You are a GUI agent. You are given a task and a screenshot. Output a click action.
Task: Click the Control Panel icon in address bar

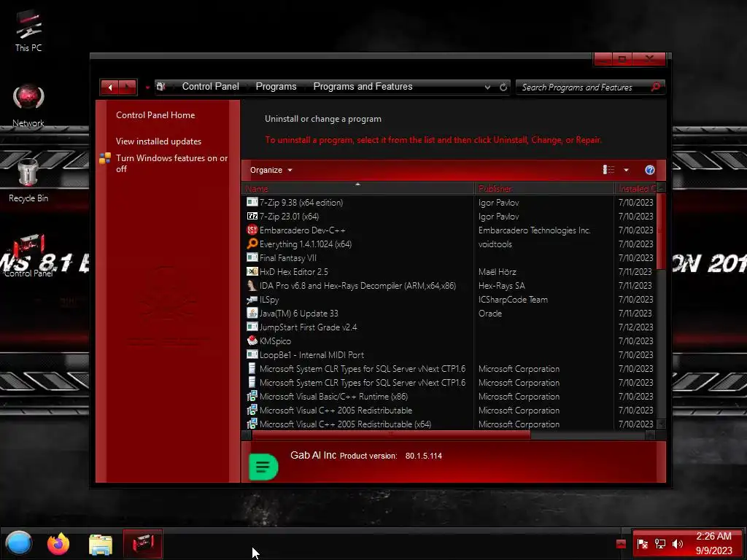click(x=161, y=87)
